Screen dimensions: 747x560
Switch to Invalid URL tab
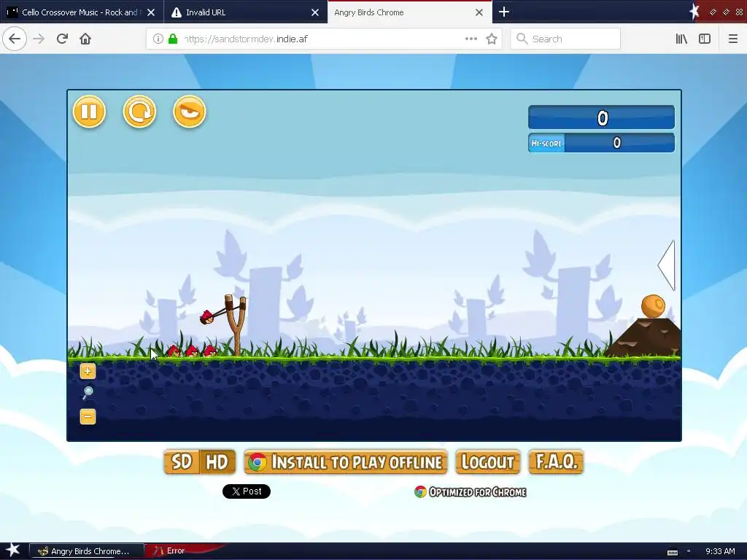(x=239, y=12)
